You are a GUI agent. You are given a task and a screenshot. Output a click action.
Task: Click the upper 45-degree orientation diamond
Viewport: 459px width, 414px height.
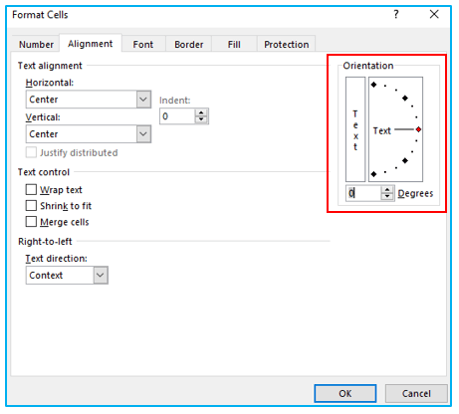tap(405, 98)
